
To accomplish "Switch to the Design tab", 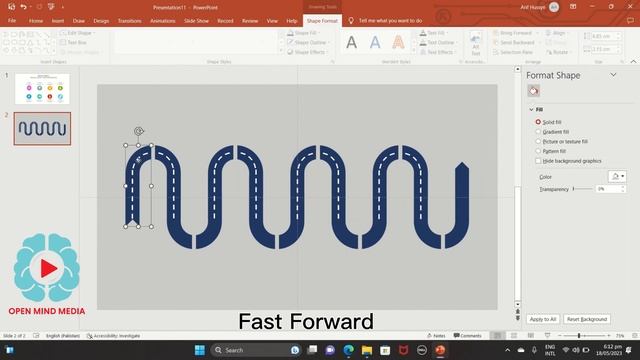I will 101,21.
